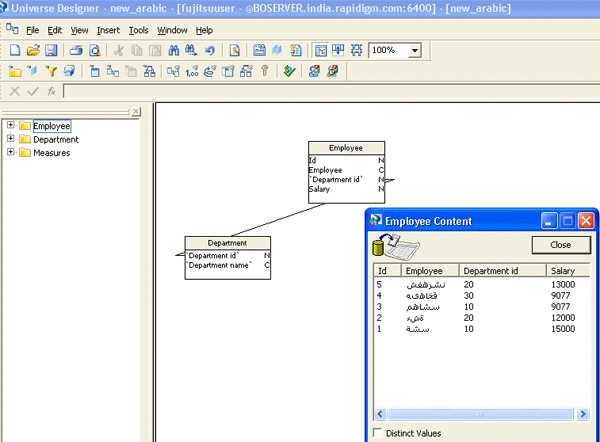The width and height of the screenshot is (600, 442).
Task: Click the filter funnel icon
Action: [51, 71]
